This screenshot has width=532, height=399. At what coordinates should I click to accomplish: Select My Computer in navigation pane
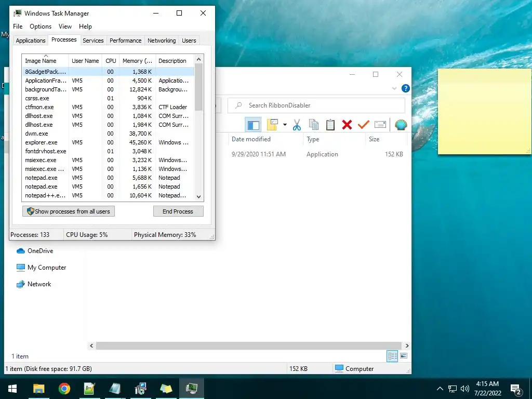tap(42, 268)
